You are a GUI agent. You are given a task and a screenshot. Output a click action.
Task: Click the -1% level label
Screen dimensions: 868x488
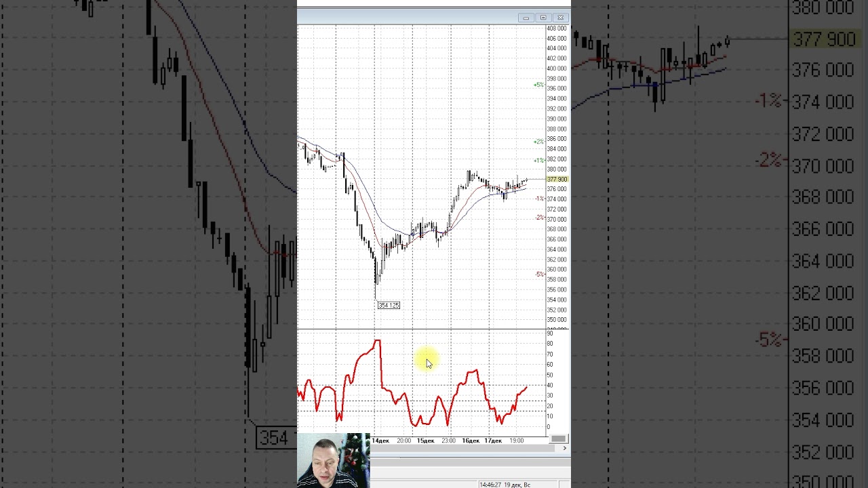pyautogui.click(x=539, y=199)
